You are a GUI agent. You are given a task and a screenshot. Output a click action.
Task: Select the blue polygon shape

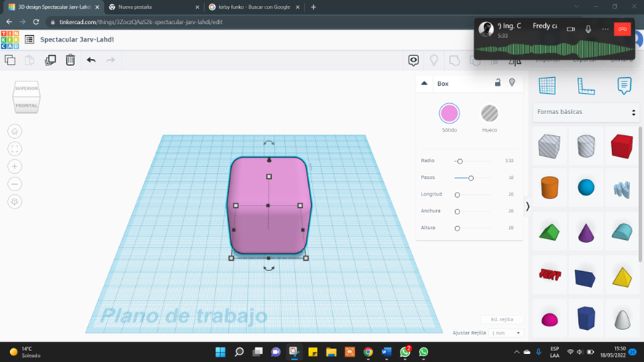586,318
